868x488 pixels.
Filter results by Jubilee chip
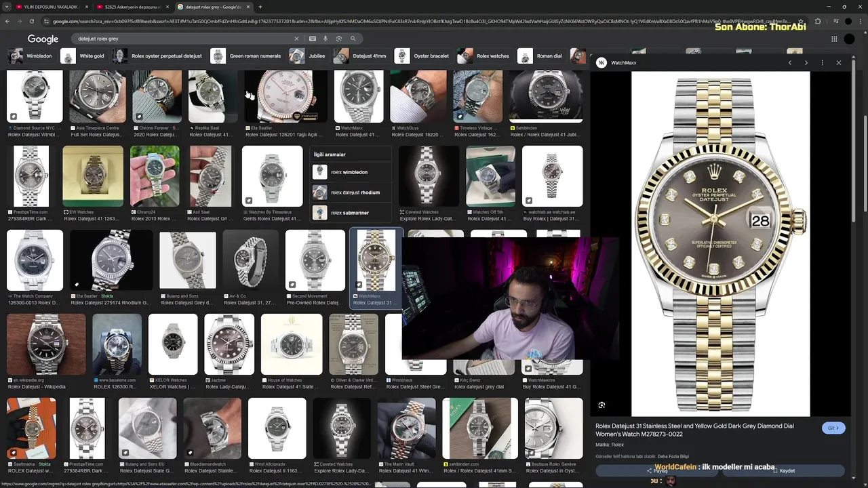point(309,56)
